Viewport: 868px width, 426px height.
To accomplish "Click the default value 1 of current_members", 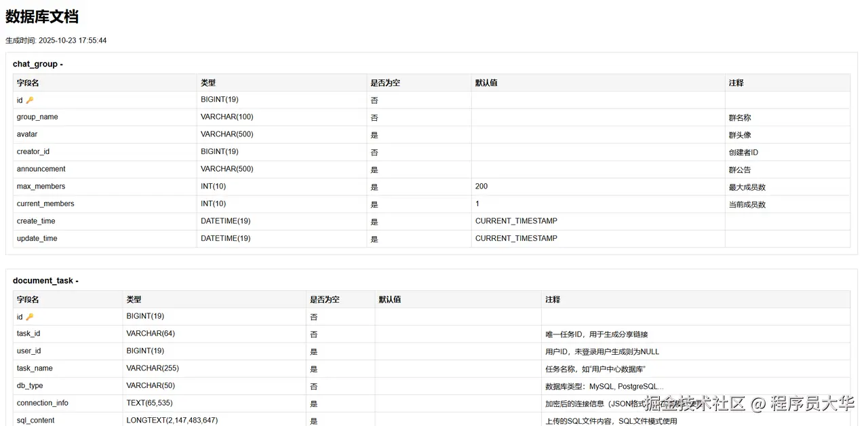I will [x=477, y=204].
